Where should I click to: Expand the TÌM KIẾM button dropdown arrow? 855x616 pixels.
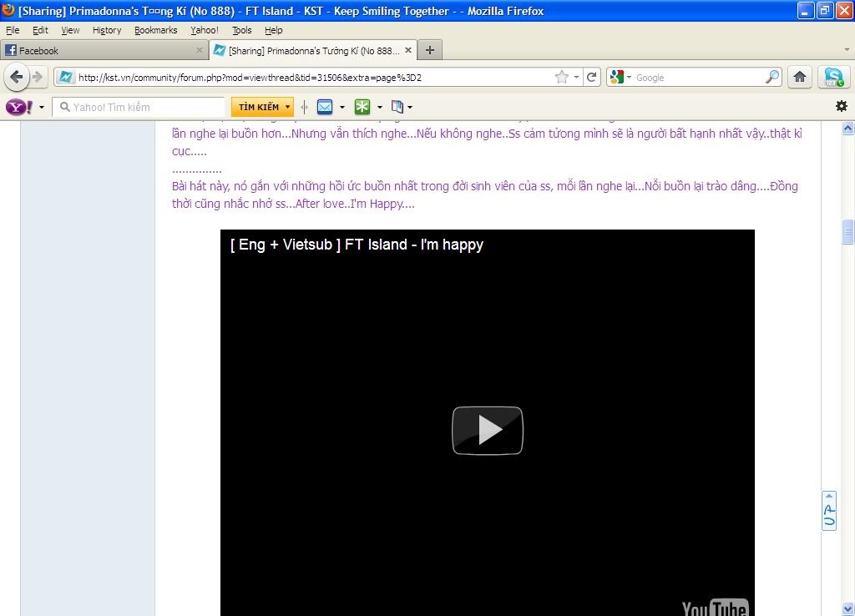tap(287, 107)
